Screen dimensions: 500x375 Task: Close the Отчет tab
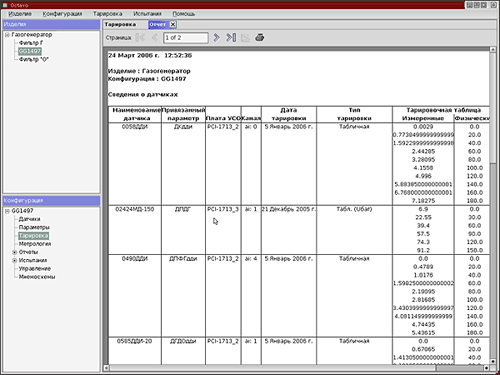(x=173, y=24)
